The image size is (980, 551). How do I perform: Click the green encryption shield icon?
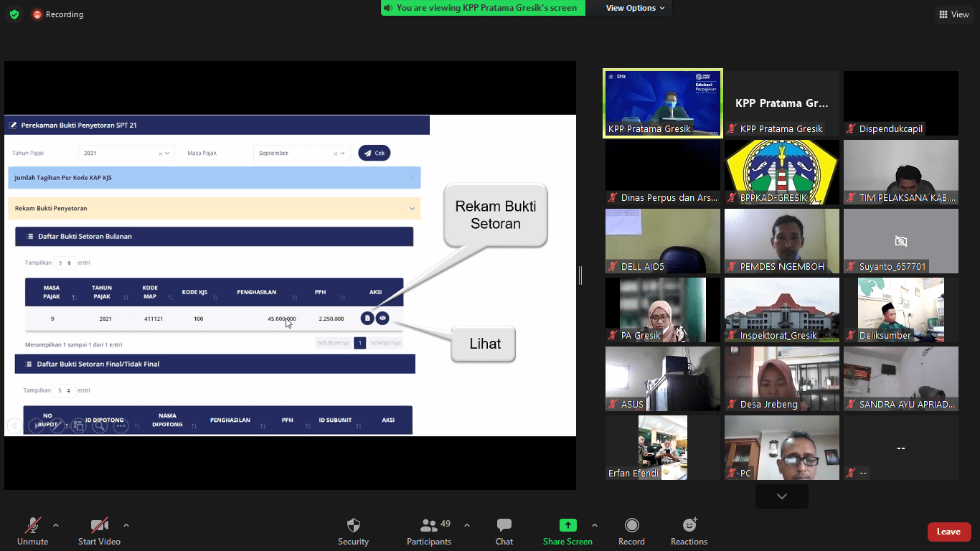point(14,14)
